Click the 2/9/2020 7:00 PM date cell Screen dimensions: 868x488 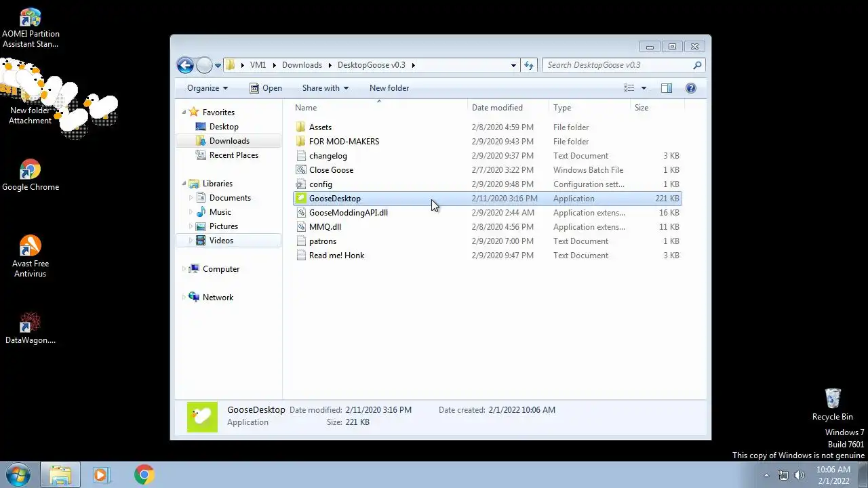502,241
